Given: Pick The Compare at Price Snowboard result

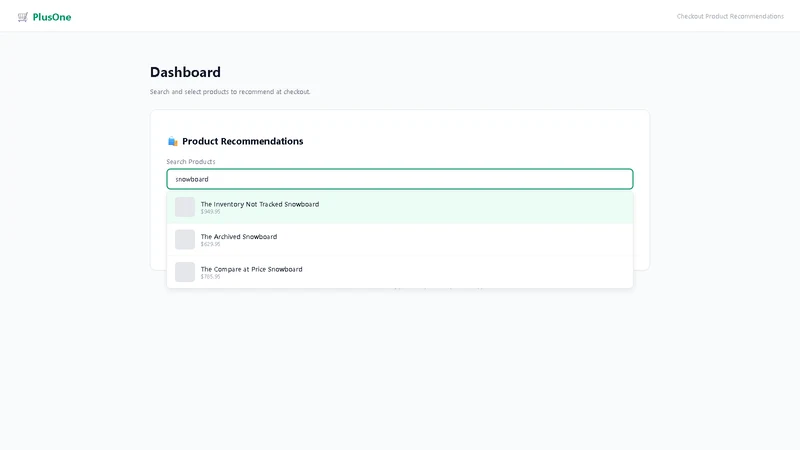Looking at the screenshot, I should 399,272.
